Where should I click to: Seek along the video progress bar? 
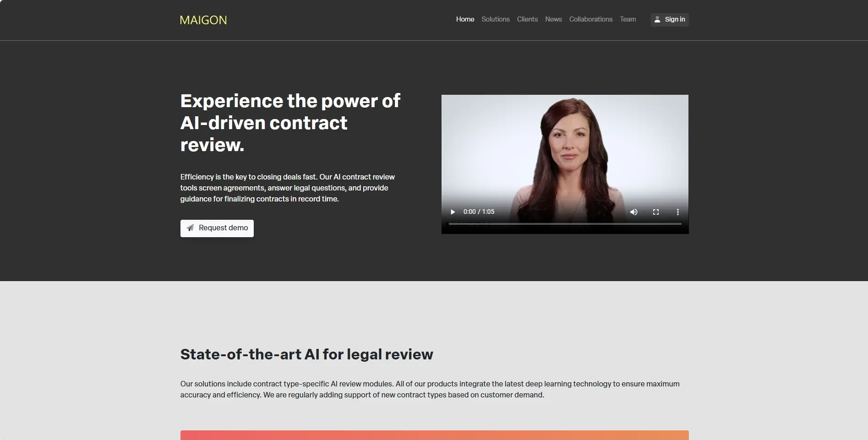point(565,224)
